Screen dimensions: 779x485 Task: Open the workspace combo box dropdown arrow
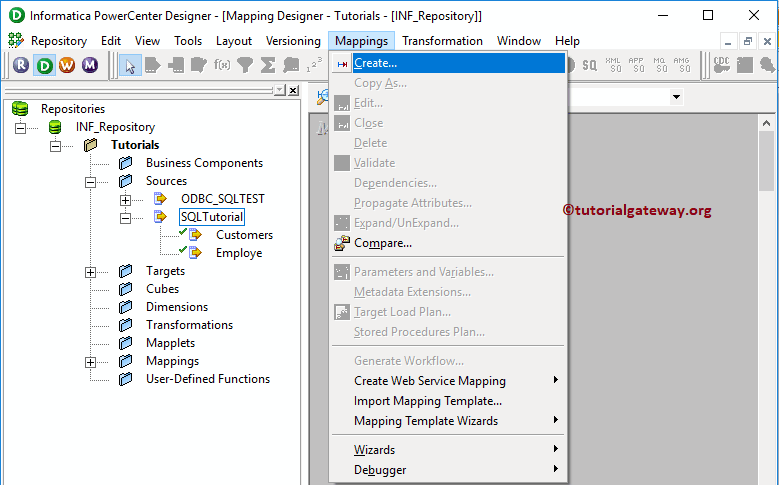(676, 97)
